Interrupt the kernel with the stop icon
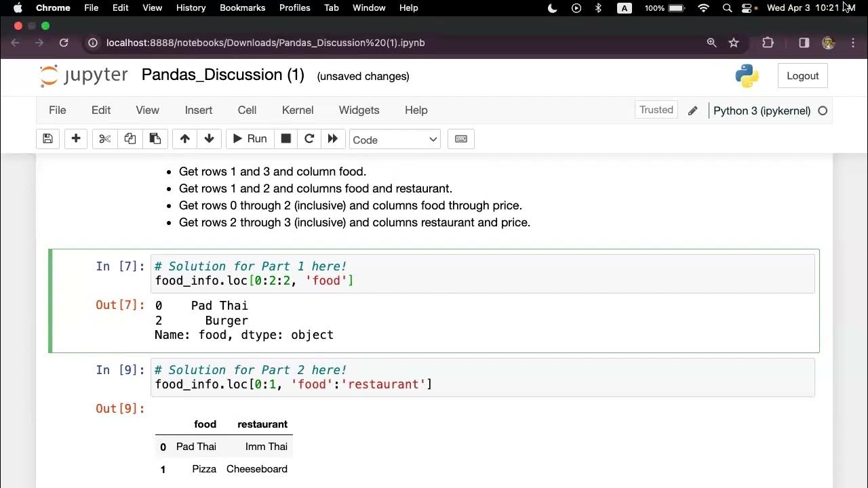868x488 pixels. [286, 139]
